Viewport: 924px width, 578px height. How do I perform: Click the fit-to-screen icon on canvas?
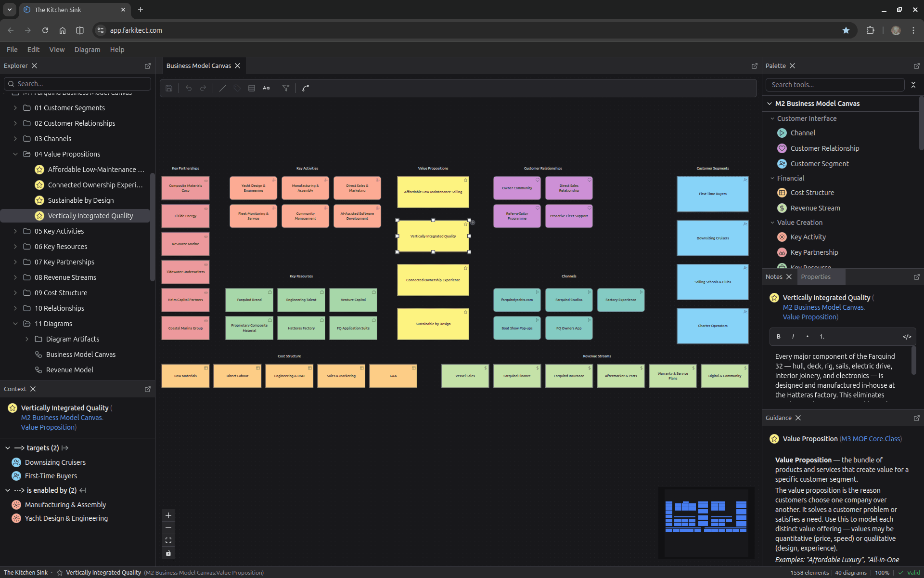click(168, 540)
